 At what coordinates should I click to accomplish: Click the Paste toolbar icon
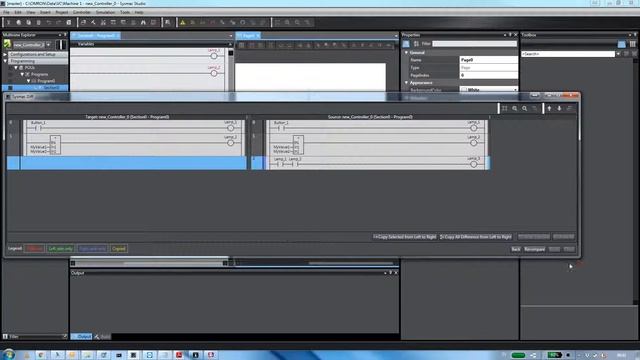click(29, 22)
